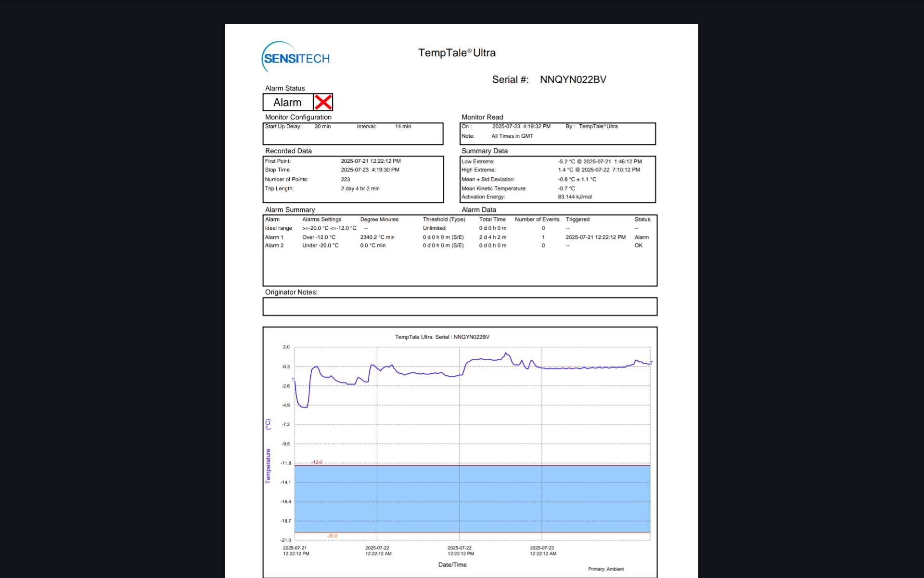The width and height of the screenshot is (924, 578).
Task: Click the Alarm status box
Action: (288, 102)
